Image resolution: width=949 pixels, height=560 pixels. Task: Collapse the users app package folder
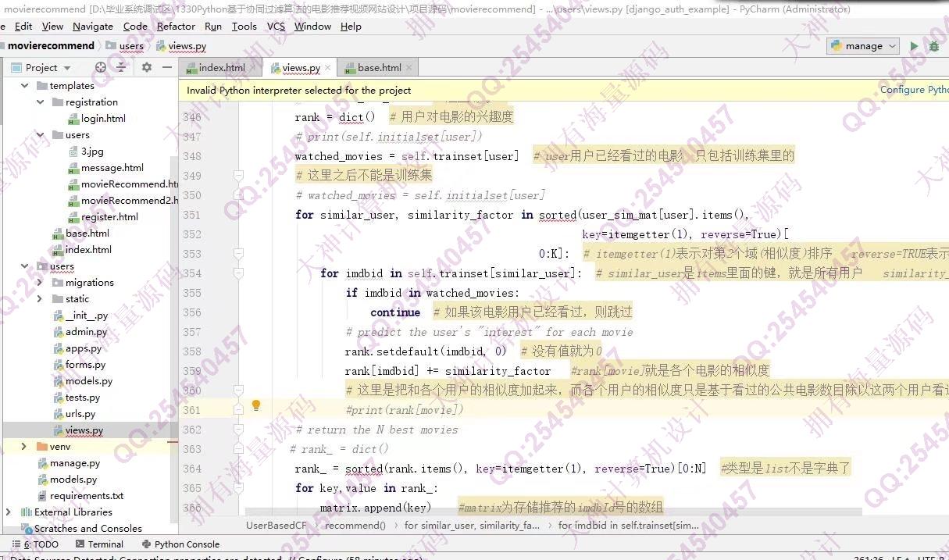(24, 266)
